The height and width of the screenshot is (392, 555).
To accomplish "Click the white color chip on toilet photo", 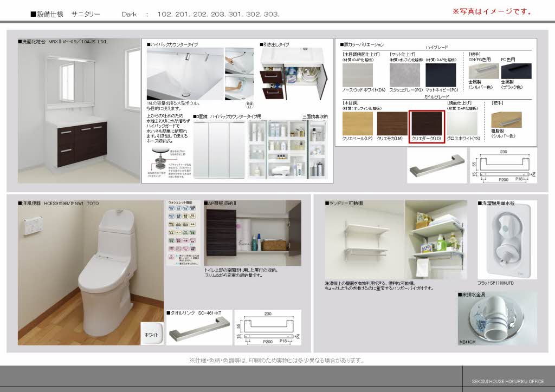I will pos(152,333).
